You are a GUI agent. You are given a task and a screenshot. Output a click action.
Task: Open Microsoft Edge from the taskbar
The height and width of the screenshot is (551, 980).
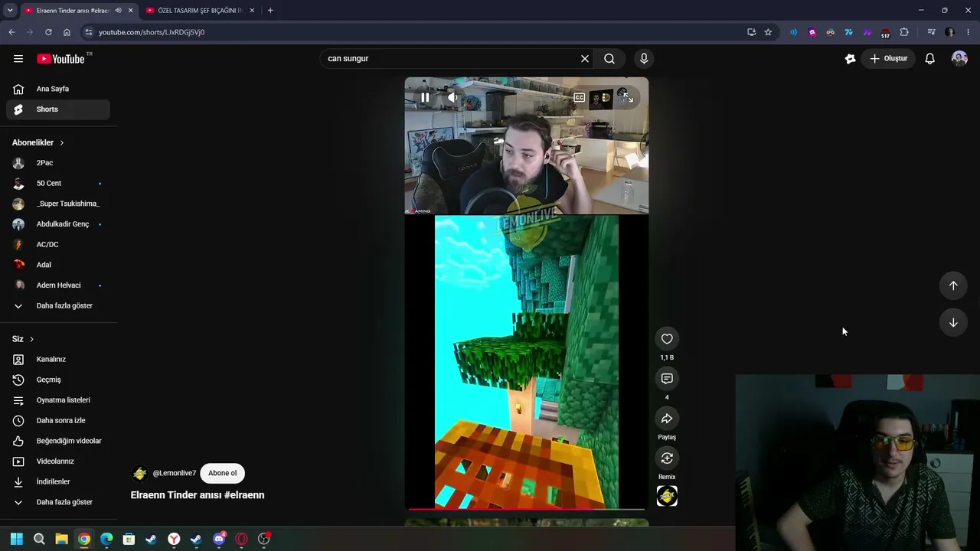point(106,539)
